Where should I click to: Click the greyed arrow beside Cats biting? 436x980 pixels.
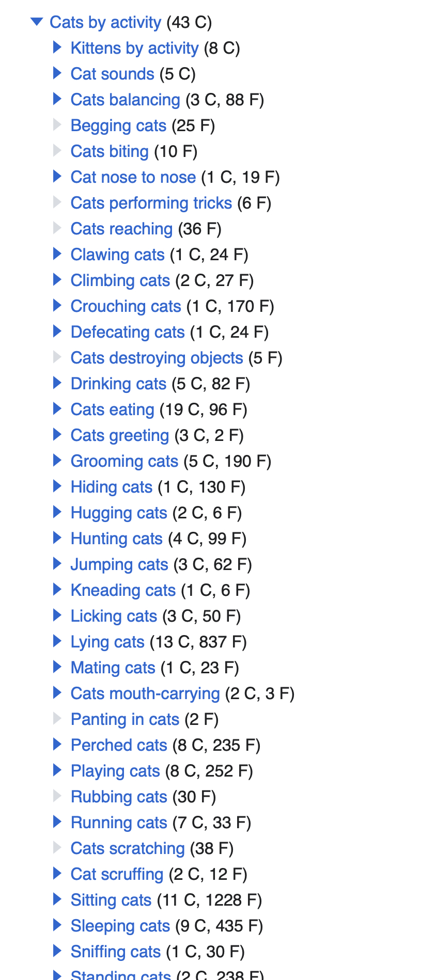click(x=57, y=151)
